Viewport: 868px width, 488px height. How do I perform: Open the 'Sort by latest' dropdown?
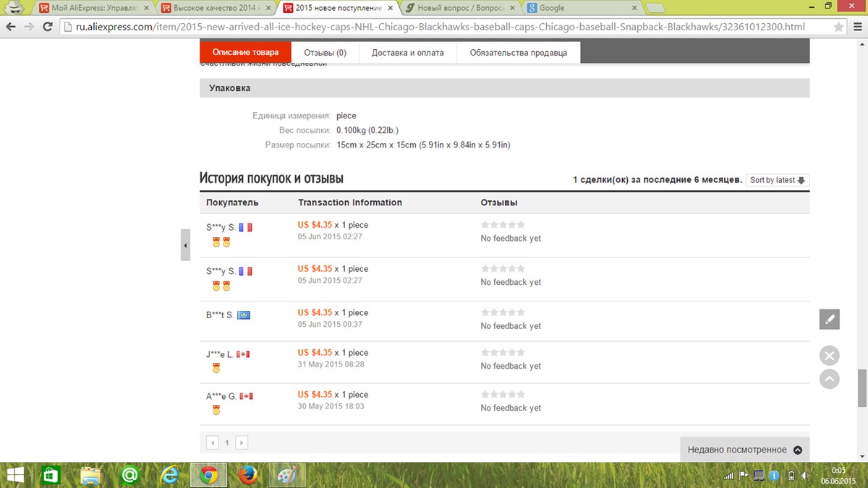tap(778, 180)
